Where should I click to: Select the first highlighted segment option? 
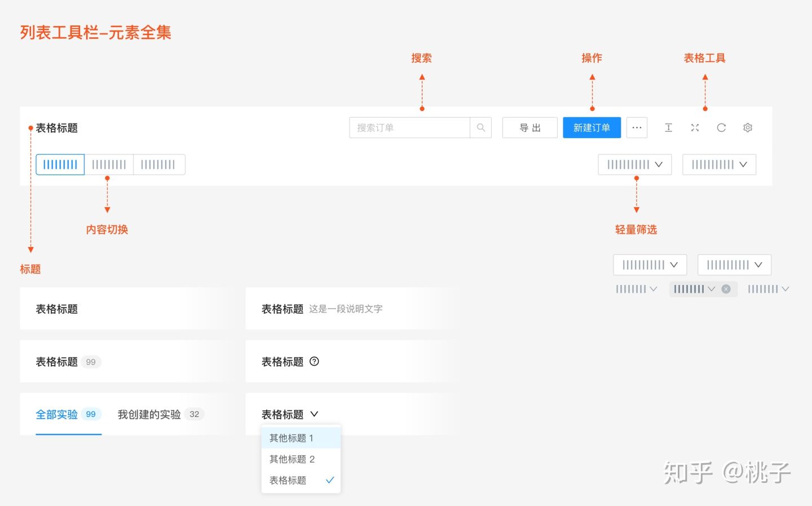[60, 165]
